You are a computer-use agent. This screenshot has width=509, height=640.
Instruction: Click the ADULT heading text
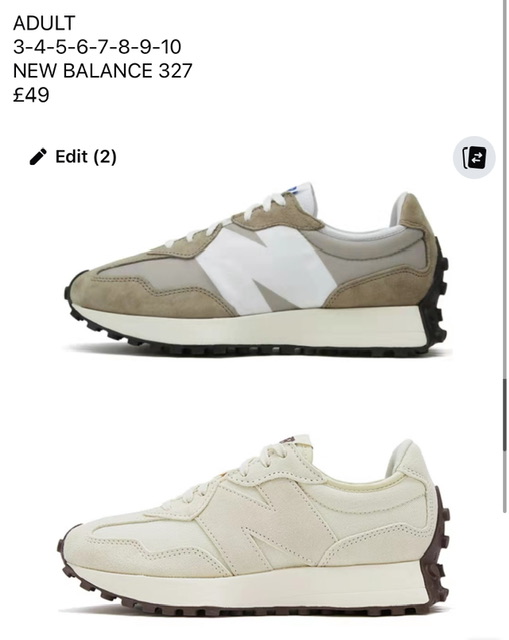44,23
